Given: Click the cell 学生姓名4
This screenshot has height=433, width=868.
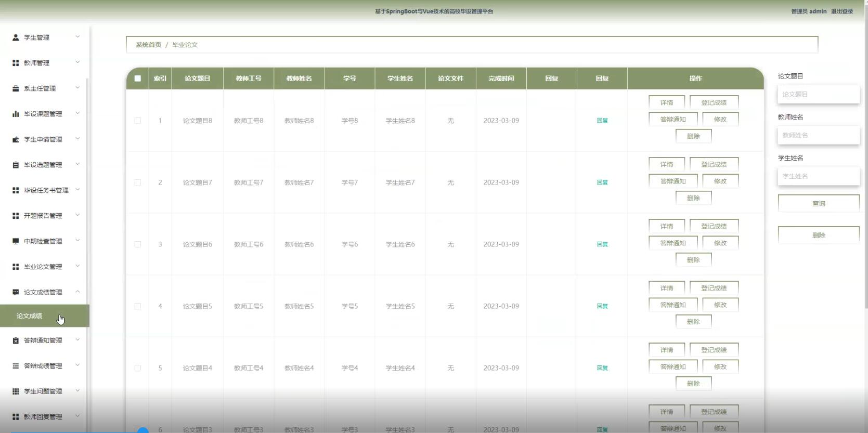Looking at the screenshot, I should point(400,368).
